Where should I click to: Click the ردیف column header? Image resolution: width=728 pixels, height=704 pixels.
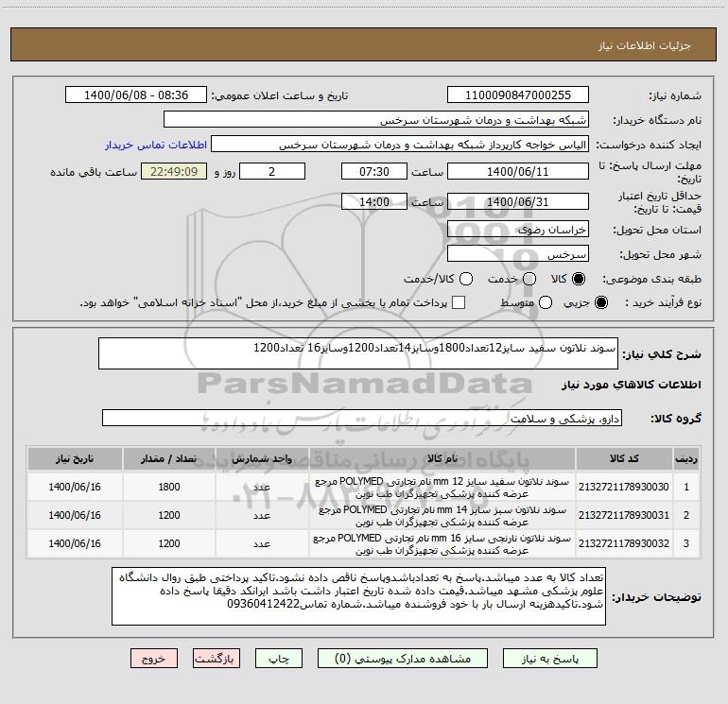[686, 459]
